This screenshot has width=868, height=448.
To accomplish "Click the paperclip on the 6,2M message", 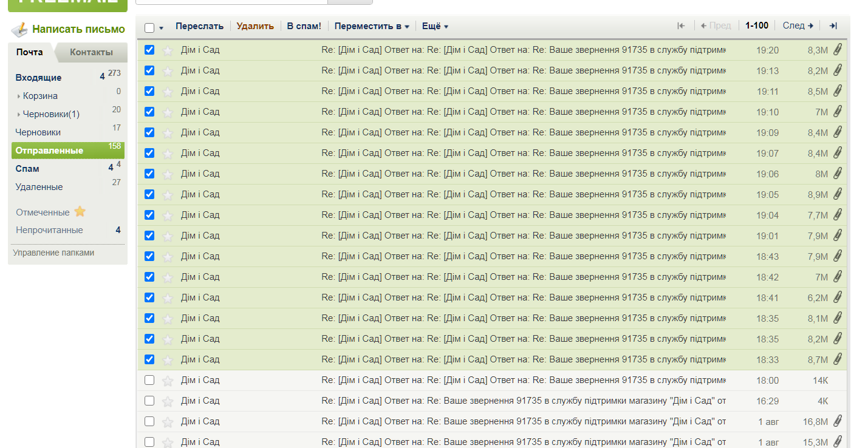I will click(838, 297).
